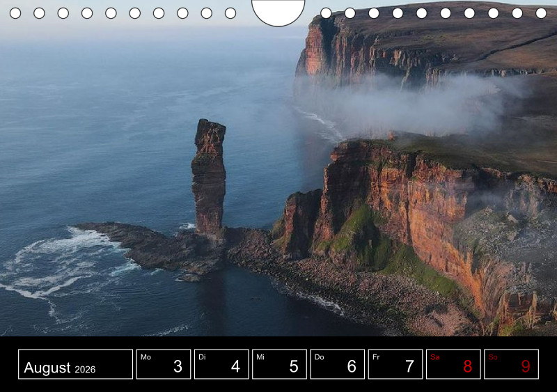Viewport: 557px width, 392px height.
Task: Click the binding hole just left of hanger cutout
Action: point(230,13)
